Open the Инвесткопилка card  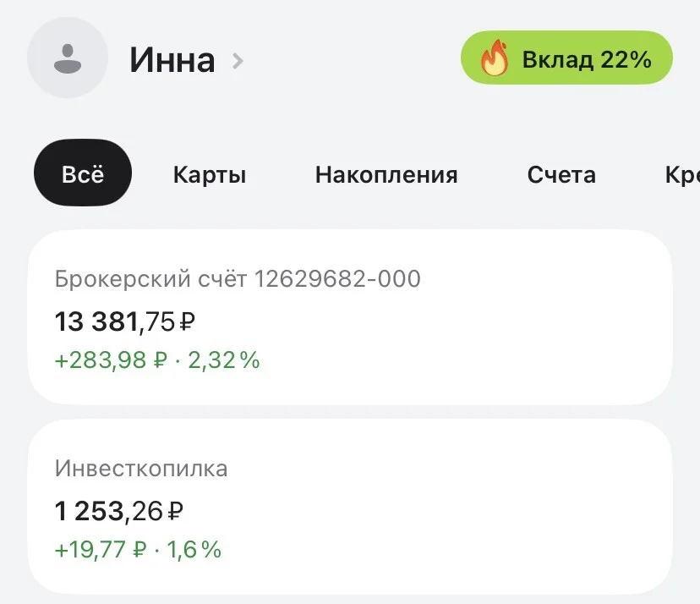[350, 507]
